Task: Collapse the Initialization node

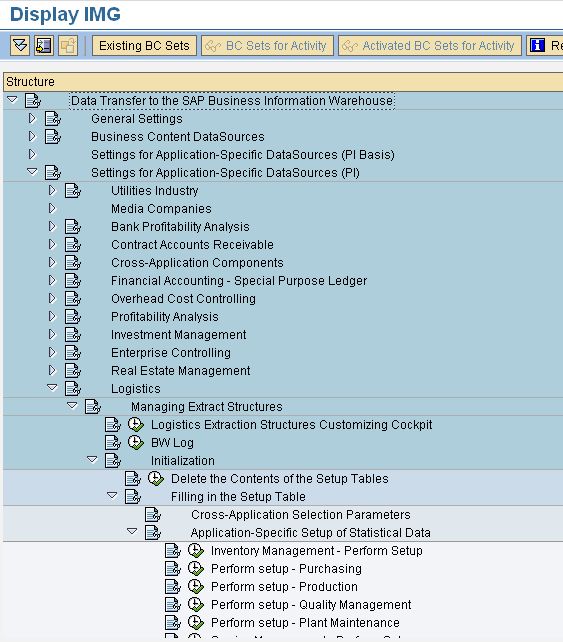Action: coord(92,459)
